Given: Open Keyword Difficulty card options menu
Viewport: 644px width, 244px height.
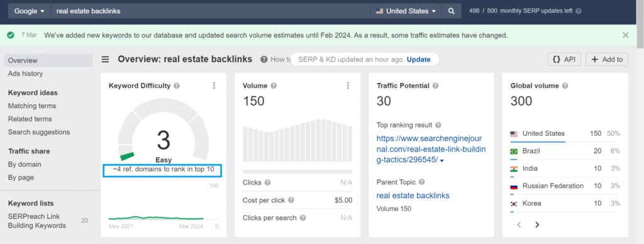Looking at the screenshot, I should tap(214, 86).
